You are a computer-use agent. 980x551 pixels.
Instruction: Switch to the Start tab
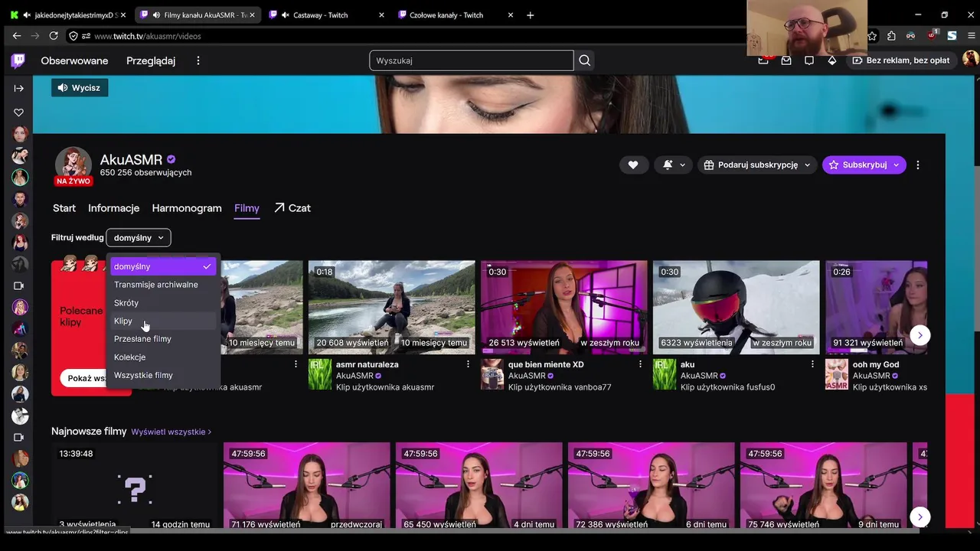64,208
